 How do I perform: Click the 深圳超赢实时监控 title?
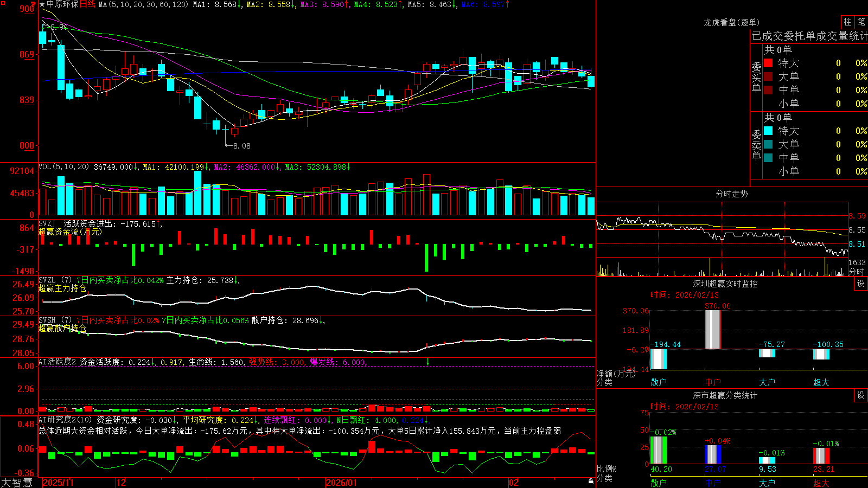pyautogui.click(x=725, y=284)
